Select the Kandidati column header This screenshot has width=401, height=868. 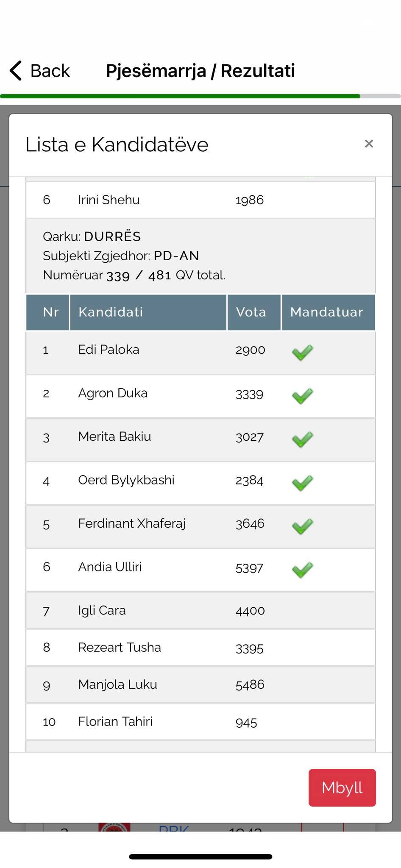[x=148, y=312]
